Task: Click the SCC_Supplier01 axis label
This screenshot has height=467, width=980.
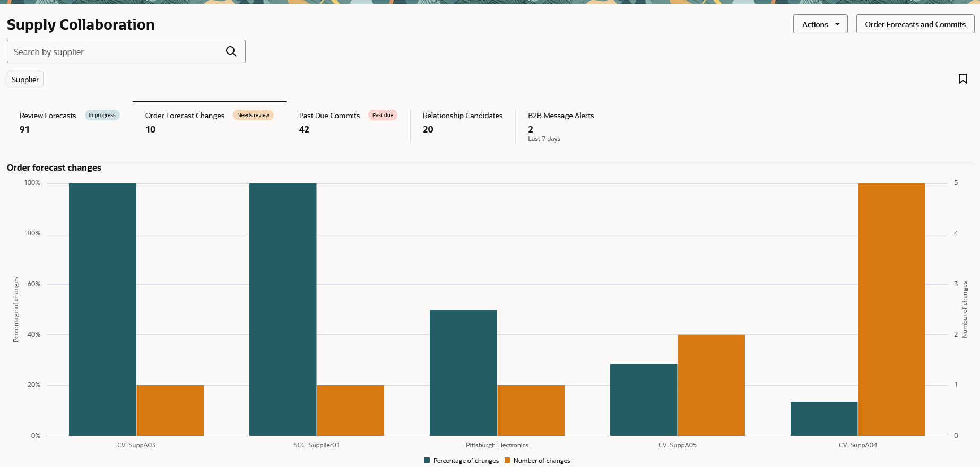Action: (317, 445)
